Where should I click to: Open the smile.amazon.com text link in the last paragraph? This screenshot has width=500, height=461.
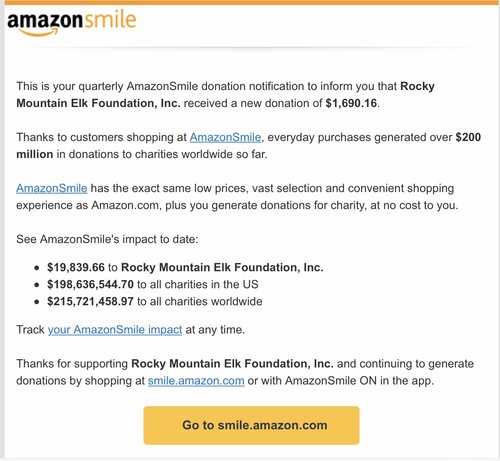(196, 381)
